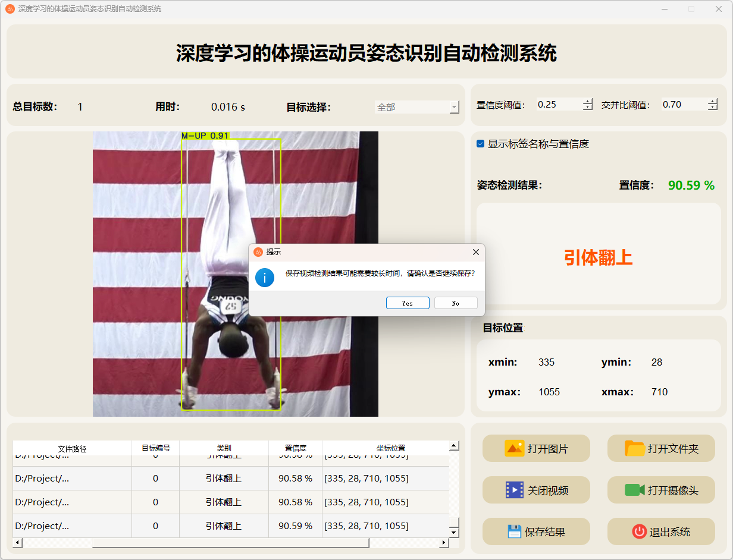Click the detected gymnast video frame
Viewport: 733px width, 560px height.
[x=236, y=274]
